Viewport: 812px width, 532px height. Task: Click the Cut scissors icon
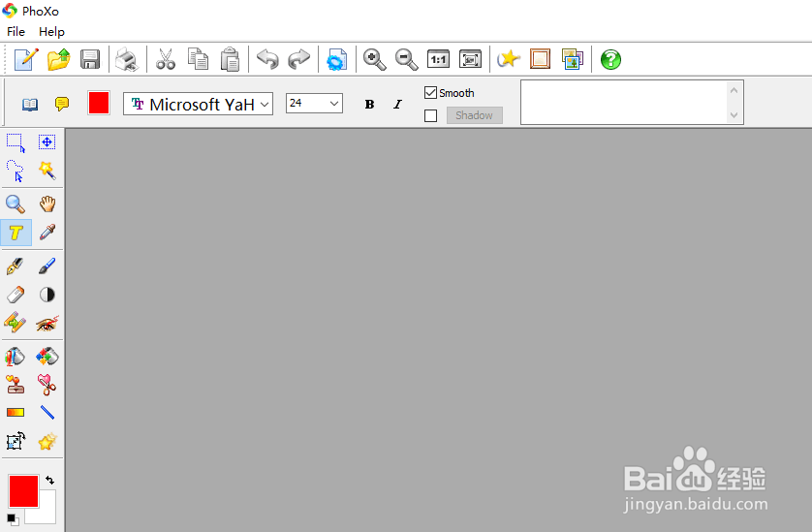(x=166, y=59)
